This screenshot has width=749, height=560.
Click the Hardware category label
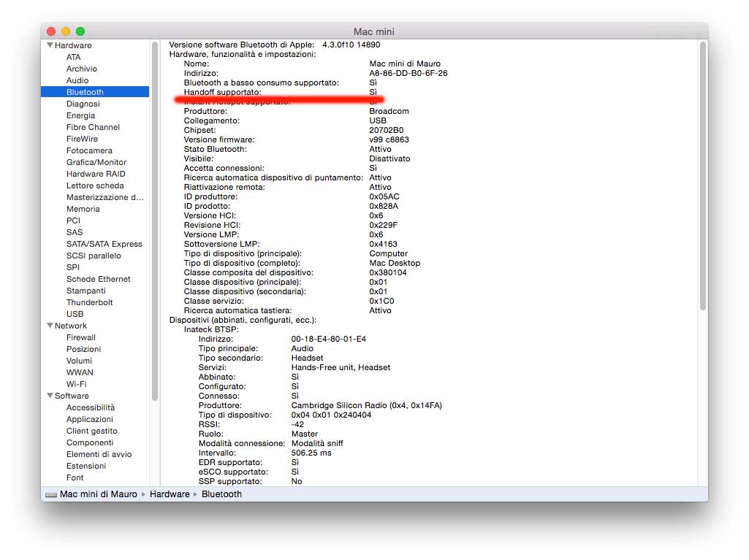pyautogui.click(x=72, y=45)
